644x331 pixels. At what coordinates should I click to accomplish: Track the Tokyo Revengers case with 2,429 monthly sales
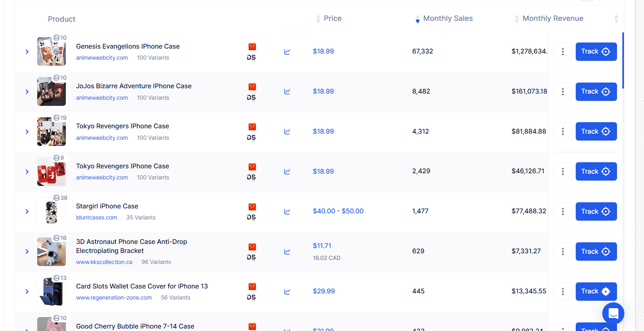tap(596, 172)
